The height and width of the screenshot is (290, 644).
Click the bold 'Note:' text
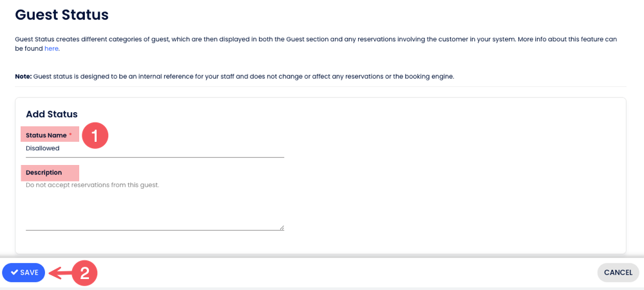point(23,77)
